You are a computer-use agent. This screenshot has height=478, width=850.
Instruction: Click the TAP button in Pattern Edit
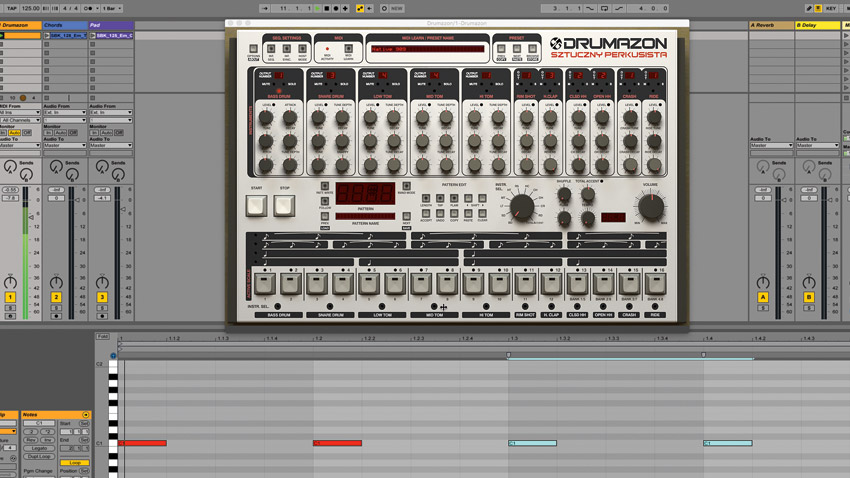pyautogui.click(x=440, y=198)
